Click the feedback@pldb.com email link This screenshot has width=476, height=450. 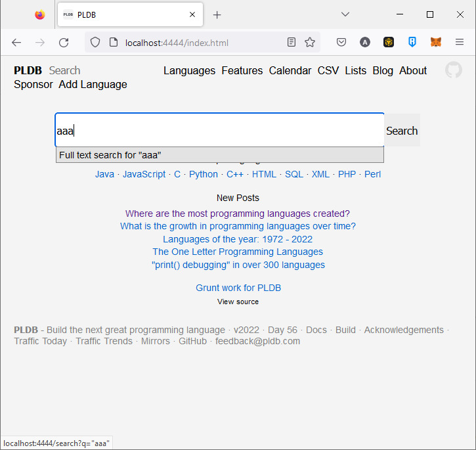[x=257, y=341]
